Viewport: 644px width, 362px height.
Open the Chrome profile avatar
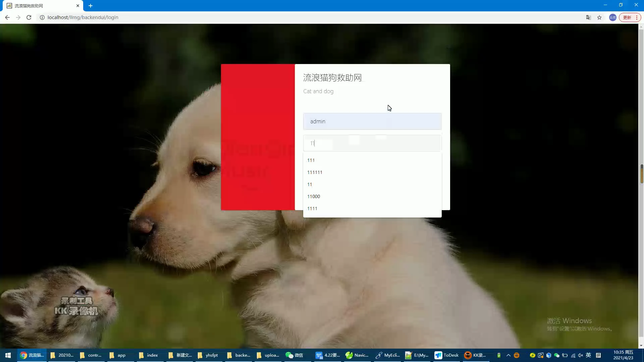pyautogui.click(x=612, y=17)
